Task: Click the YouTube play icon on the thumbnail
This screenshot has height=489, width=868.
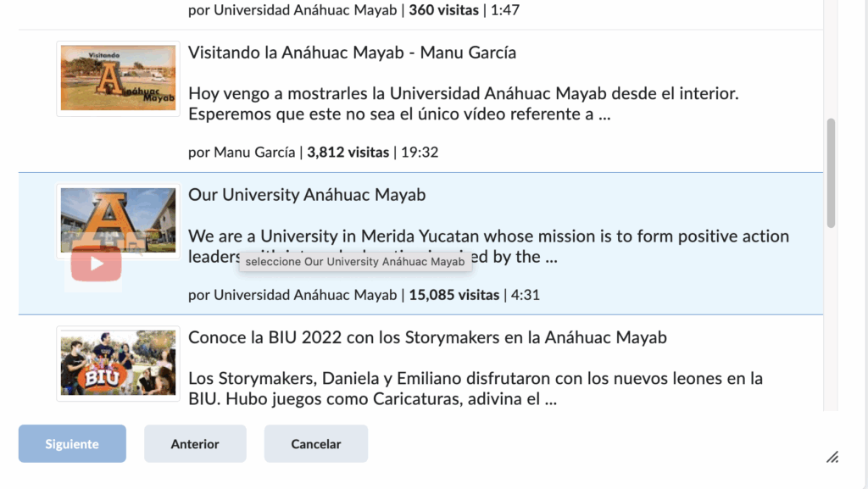Action: (96, 264)
